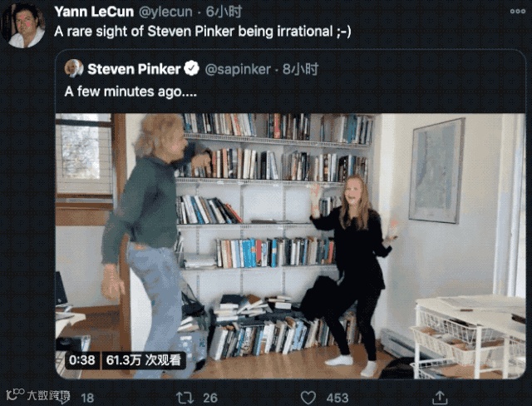The image size is (532, 406).
Task: Click the retweet icon
Action: pyautogui.click(x=185, y=398)
